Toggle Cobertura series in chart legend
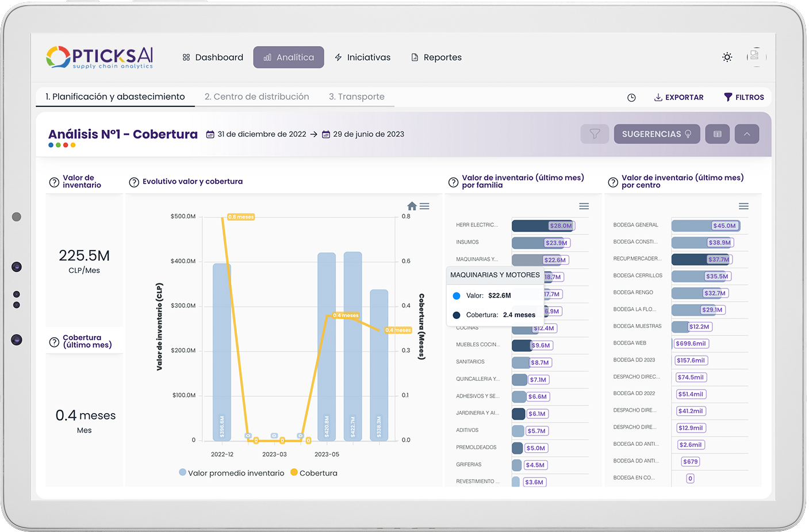This screenshot has width=809, height=532. pos(314,473)
